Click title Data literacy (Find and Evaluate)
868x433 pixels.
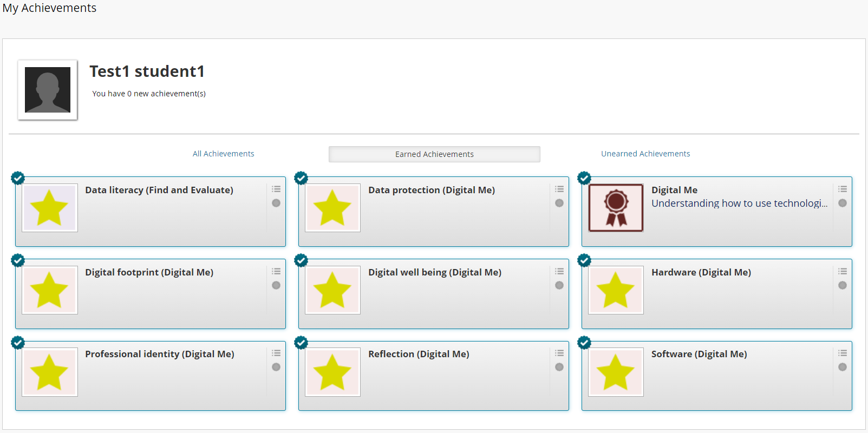[x=159, y=190]
